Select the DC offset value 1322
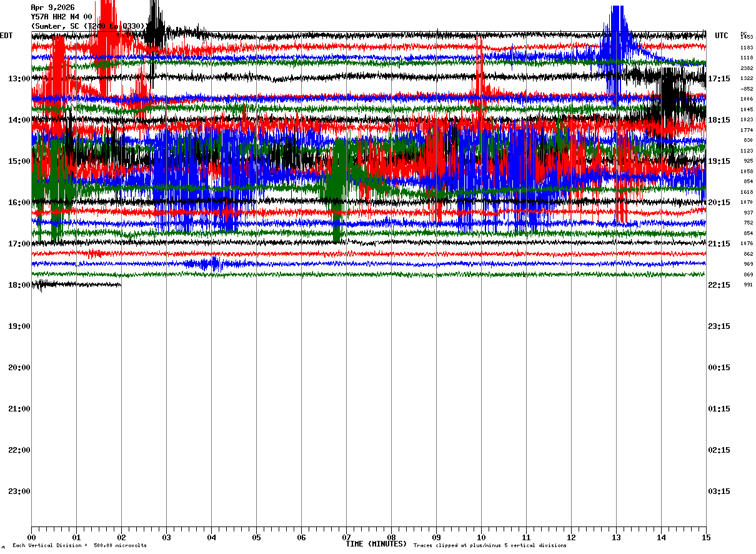This screenshot has width=756, height=554. (747, 79)
